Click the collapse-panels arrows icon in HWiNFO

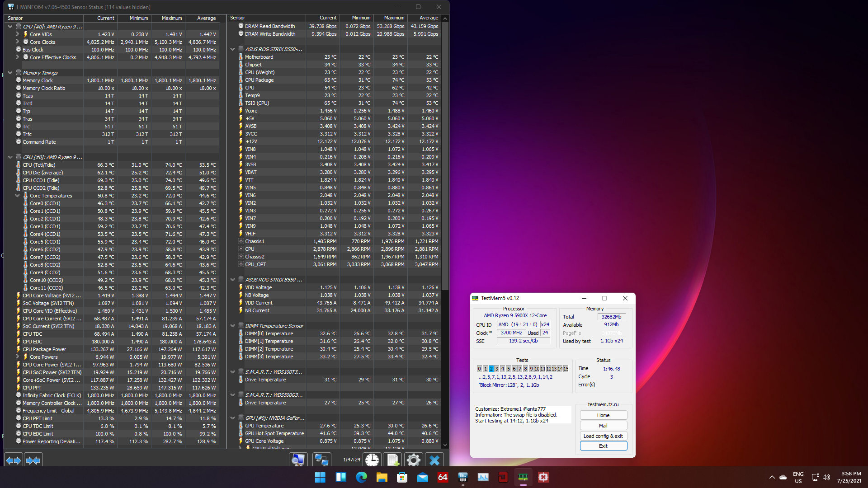coord(33,460)
